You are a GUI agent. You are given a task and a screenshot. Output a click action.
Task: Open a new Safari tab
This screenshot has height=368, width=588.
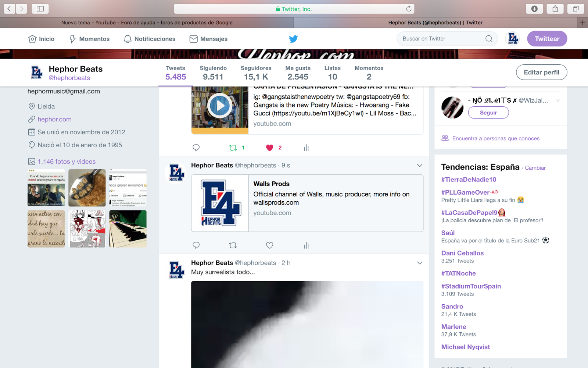(x=582, y=22)
